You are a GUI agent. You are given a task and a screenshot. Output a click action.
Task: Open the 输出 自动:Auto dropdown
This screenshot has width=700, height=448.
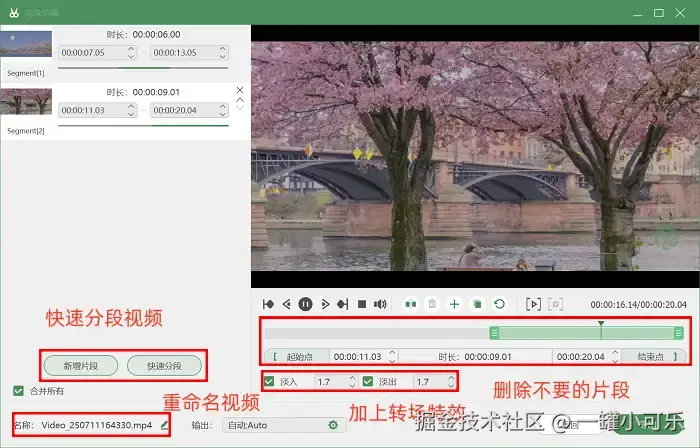[283, 425]
